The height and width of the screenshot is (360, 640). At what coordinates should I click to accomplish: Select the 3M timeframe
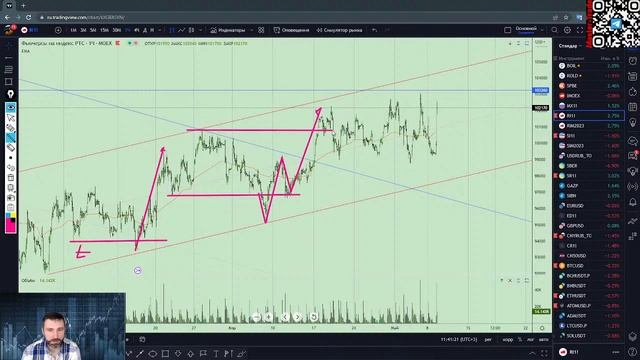(83, 30)
